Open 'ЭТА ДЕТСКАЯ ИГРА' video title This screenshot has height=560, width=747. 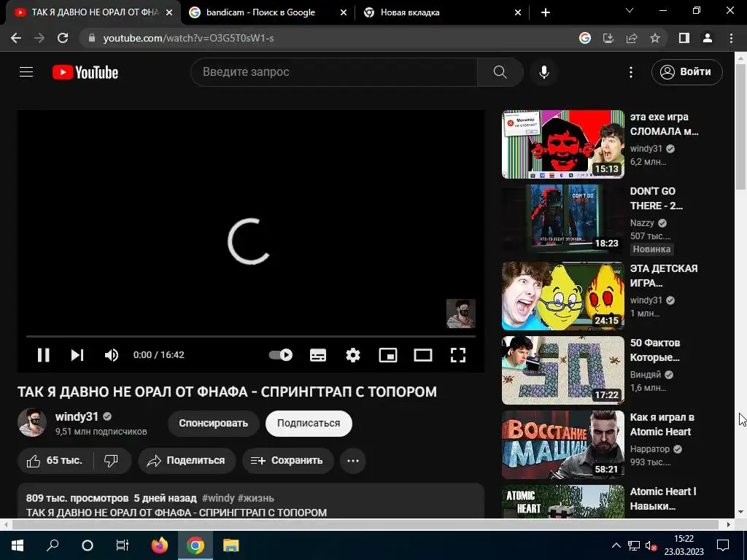pyautogui.click(x=664, y=276)
